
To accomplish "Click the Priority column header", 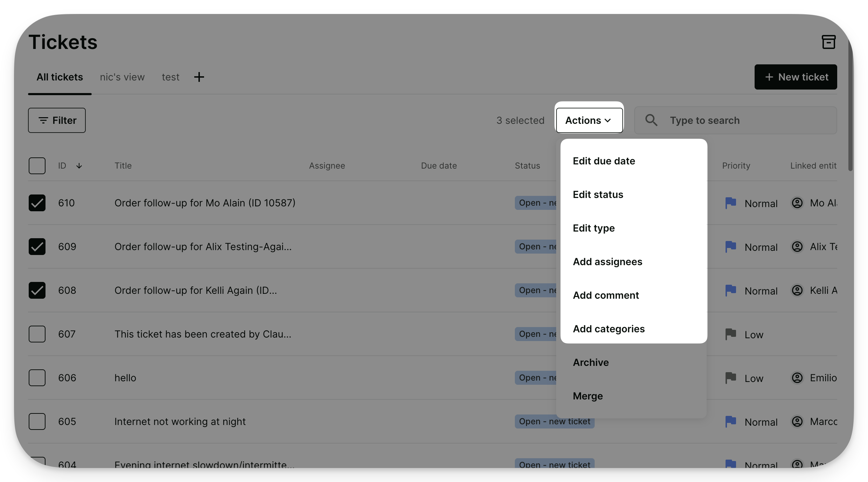I will click(736, 166).
